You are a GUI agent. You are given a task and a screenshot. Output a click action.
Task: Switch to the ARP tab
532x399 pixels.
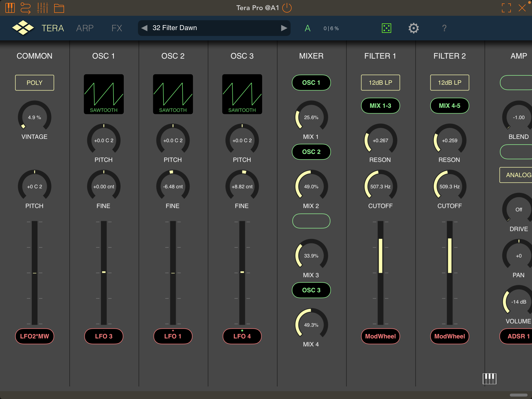coord(85,28)
